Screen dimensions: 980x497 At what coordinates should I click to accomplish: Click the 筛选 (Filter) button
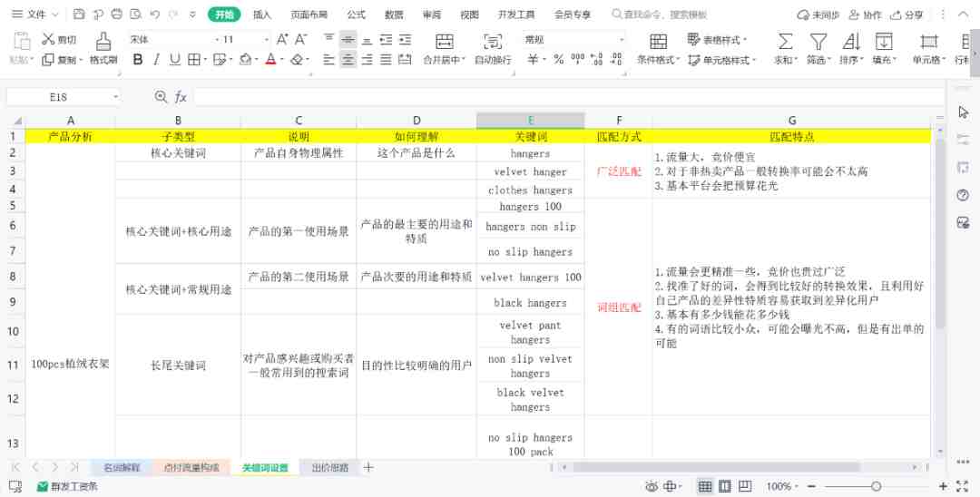pos(818,49)
